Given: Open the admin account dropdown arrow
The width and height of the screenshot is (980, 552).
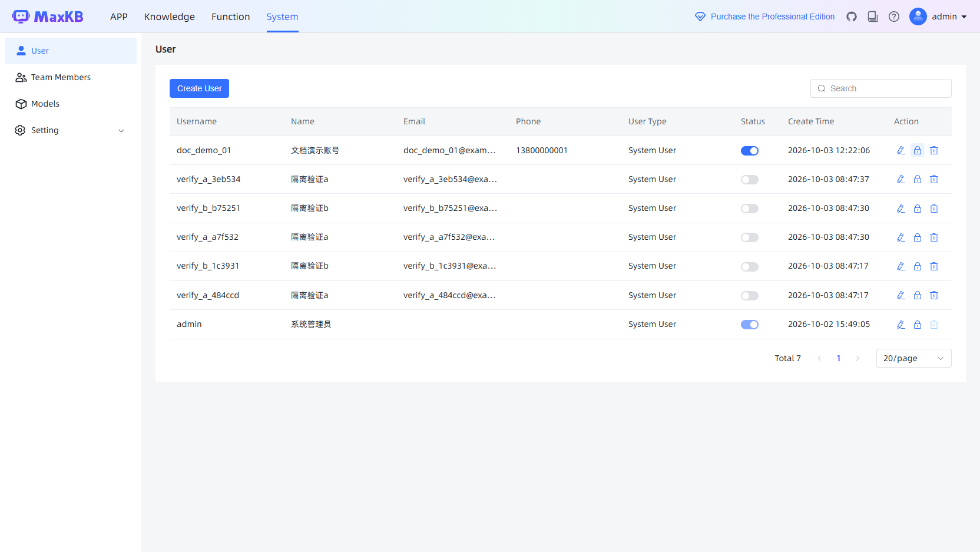Looking at the screenshot, I should (x=964, y=17).
